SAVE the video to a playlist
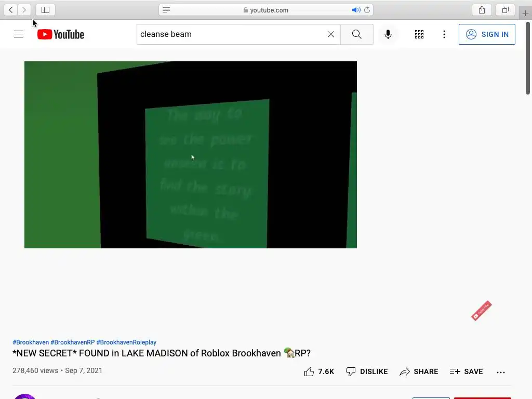The image size is (532, 399). click(x=466, y=372)
